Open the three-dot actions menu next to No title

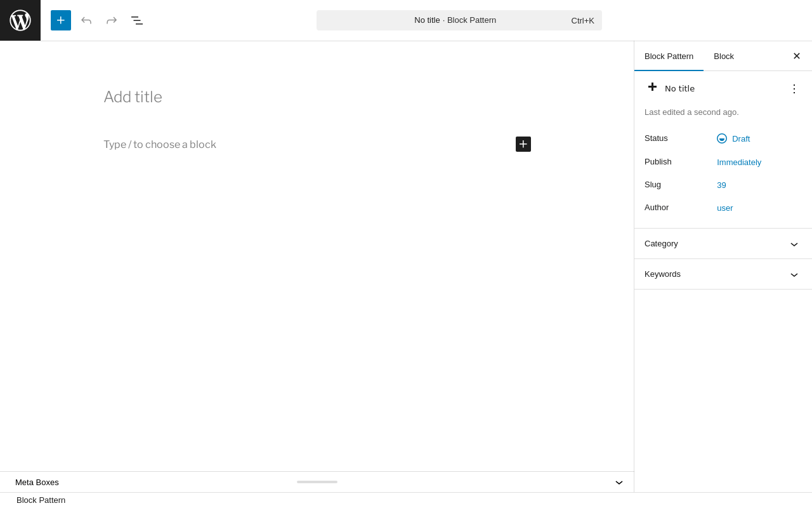pos(794,89)
